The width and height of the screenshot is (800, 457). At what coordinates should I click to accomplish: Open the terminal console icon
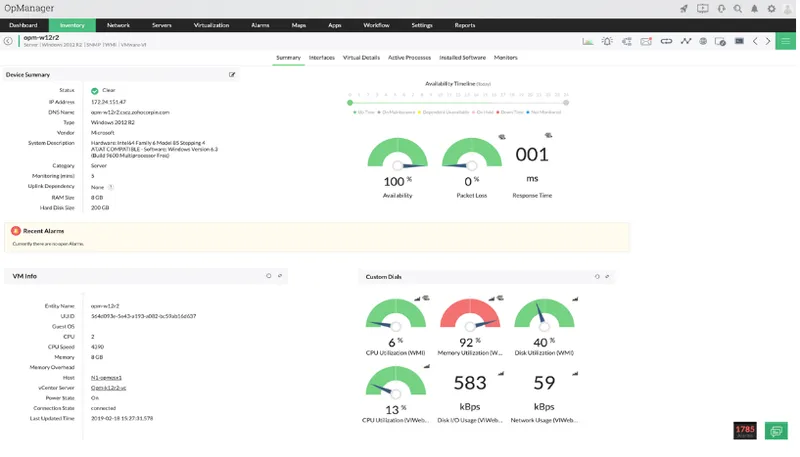[x=739, y=41]
